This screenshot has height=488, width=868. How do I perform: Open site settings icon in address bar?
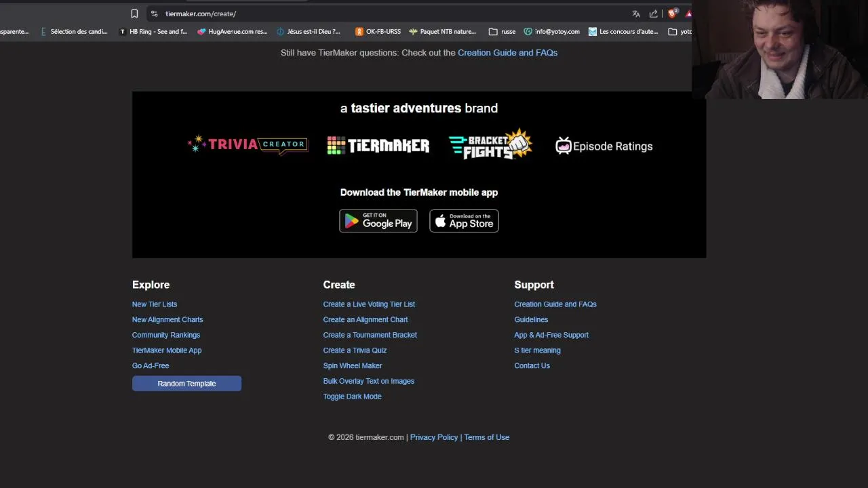(155, 14)
